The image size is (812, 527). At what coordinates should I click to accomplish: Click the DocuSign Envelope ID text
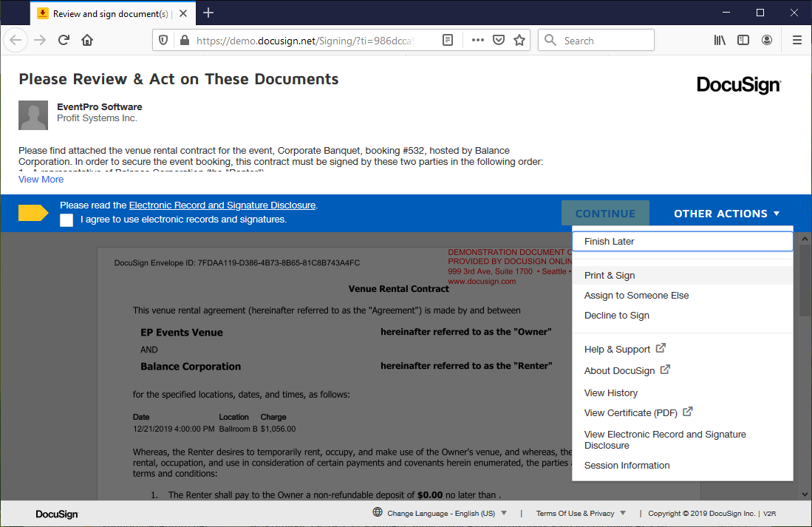(237, 262)
